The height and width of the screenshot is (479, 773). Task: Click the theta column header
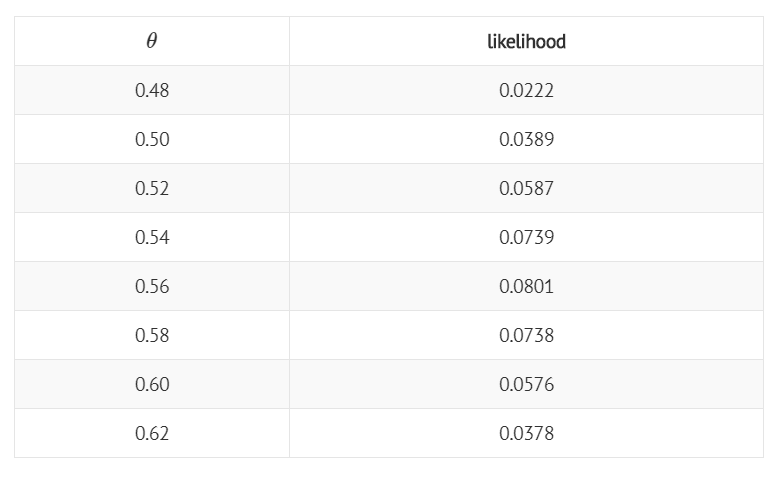pos(152,41)
